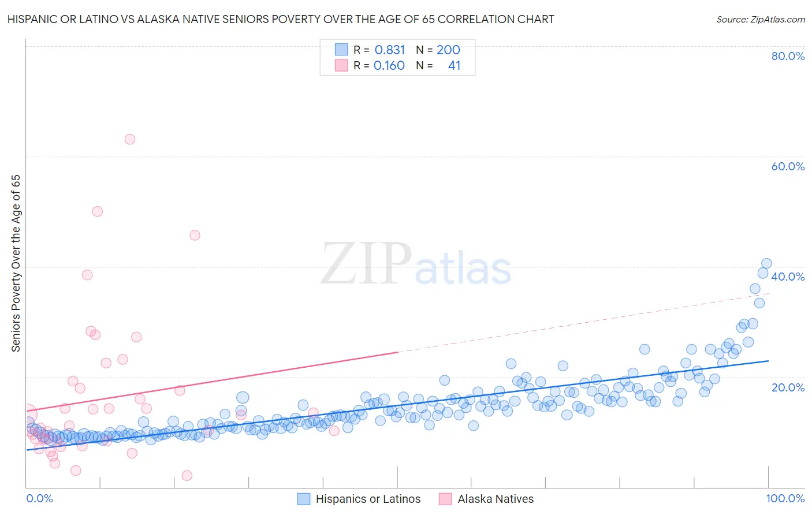Click the ZIPatlas watermark in the chart
The width and height of the screenshot is (812, 515).
tap(416, 264)
